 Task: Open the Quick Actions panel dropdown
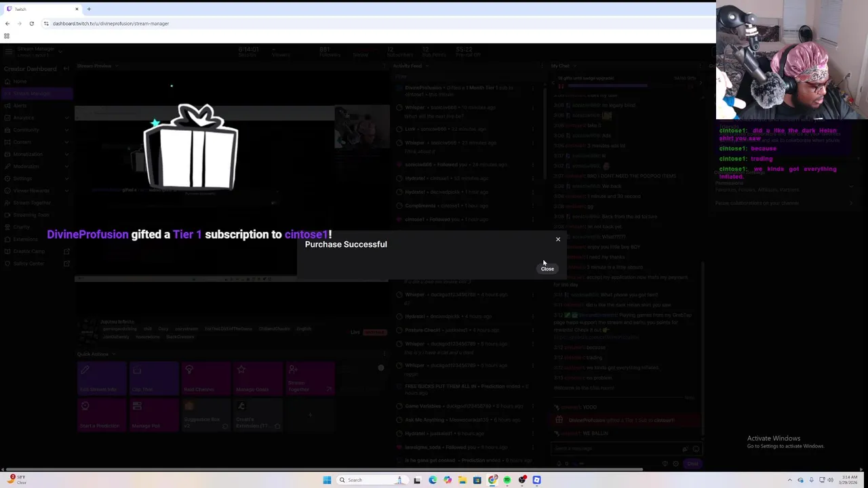[113, 354]
